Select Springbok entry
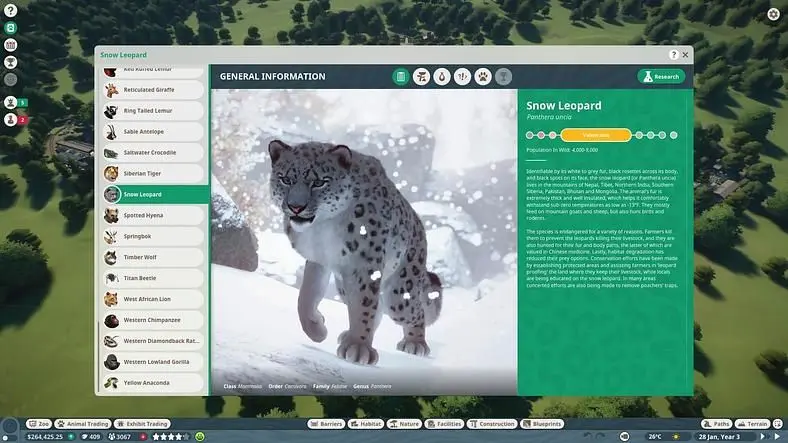This screenshot has width=788, height=443. 153,236
